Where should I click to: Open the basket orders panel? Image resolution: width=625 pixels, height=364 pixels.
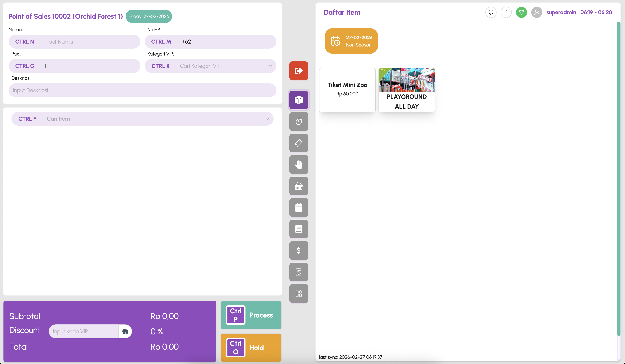(299, 186)
